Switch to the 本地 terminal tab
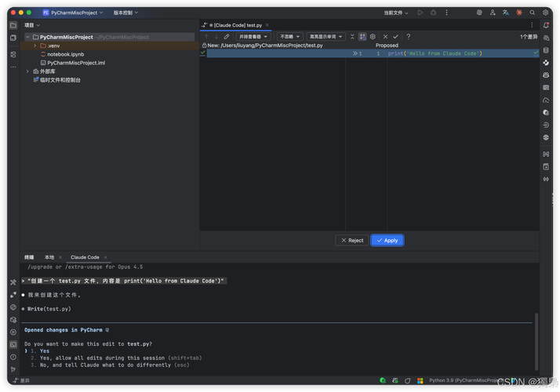 pyautogui.click(x=49, y=257)
